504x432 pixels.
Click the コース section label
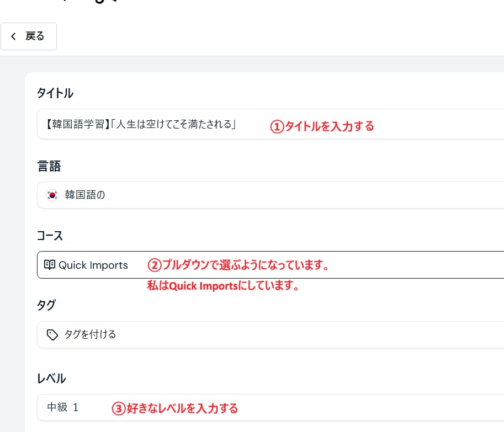(50, 236)
